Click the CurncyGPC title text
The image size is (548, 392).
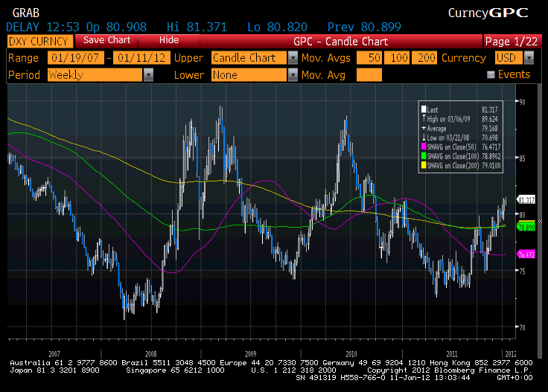pos(488,13)
